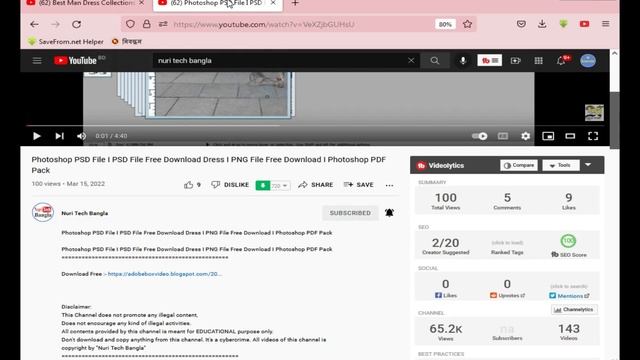Open the SaveFrom.net Helper bookmark
This screenshot has height=360, width=640.
pyautogui.click(x=66, y=42)
